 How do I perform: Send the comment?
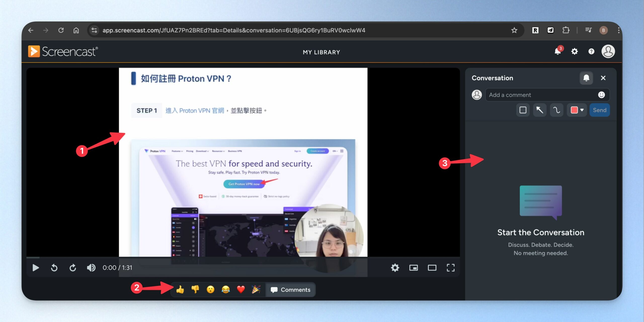pos(599,110)
